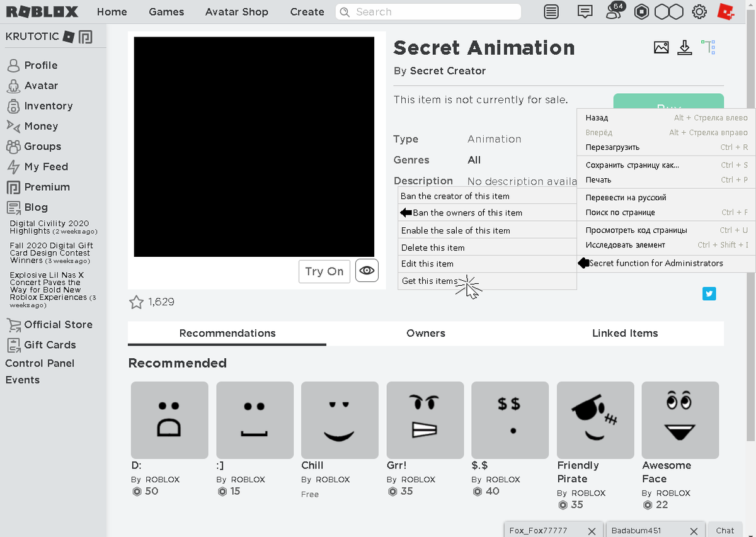Open Events sidebar link
Screen dimensions: 756x537
pyautogui.click(x=23, y=380)
